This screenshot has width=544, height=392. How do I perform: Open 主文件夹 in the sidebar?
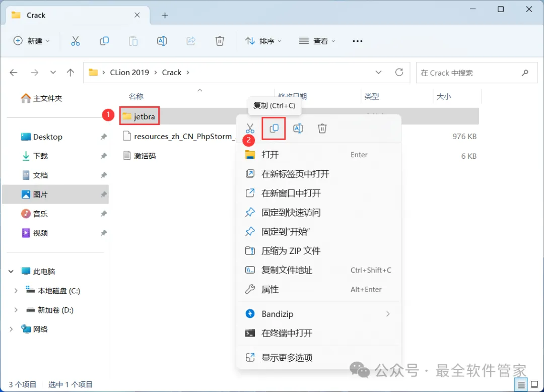tap(42, 99)
